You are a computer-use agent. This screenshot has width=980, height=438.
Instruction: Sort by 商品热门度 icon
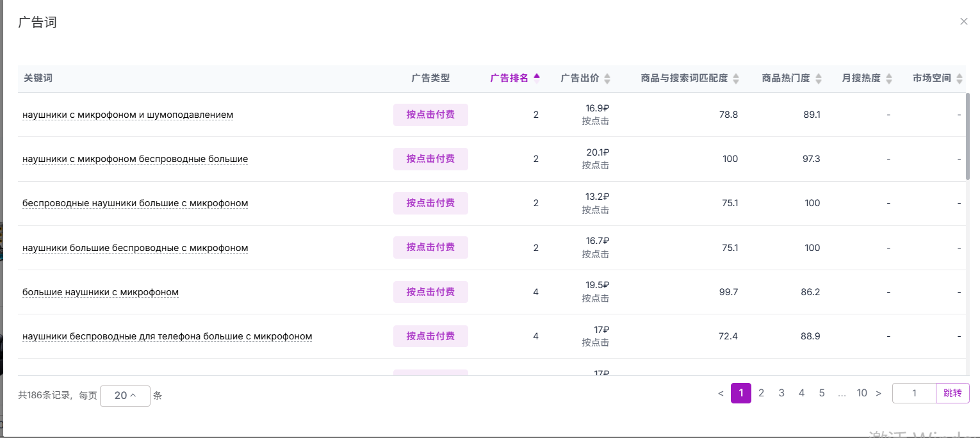coord(818,78)
